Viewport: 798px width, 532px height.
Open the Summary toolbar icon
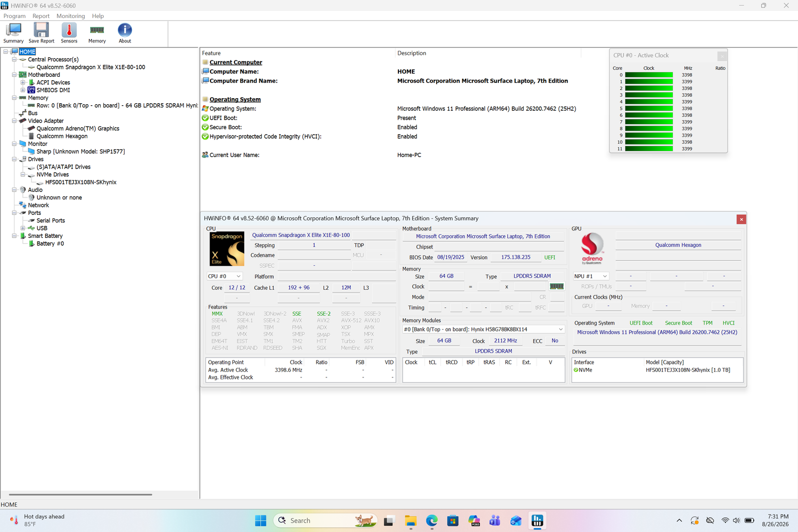point(13,33)
